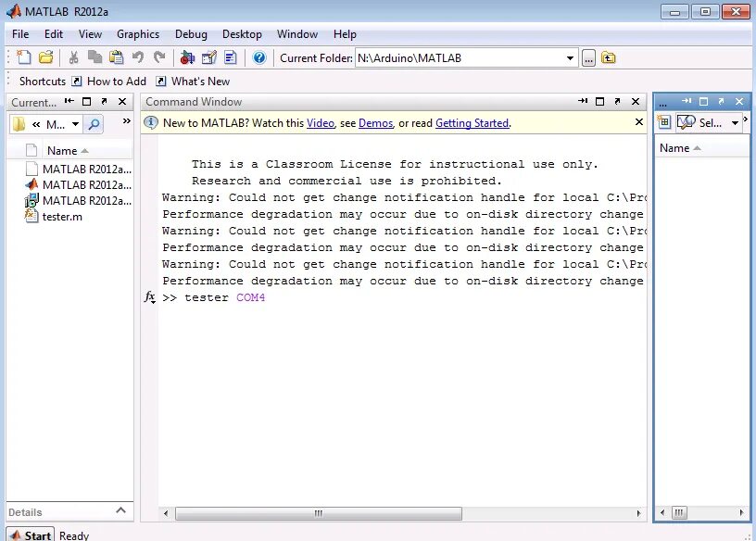Click the folder icon in Current Folder address bar

(x=19, y=124)
